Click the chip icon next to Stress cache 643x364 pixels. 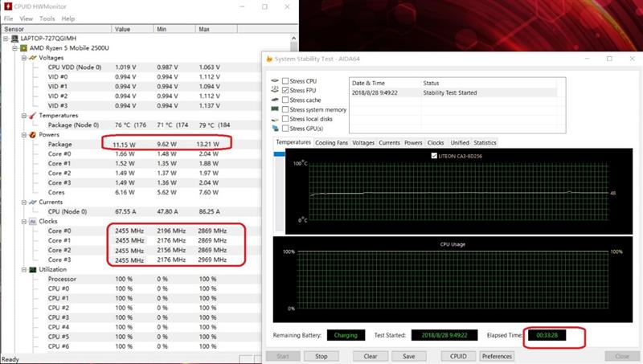tap(275, 100)
